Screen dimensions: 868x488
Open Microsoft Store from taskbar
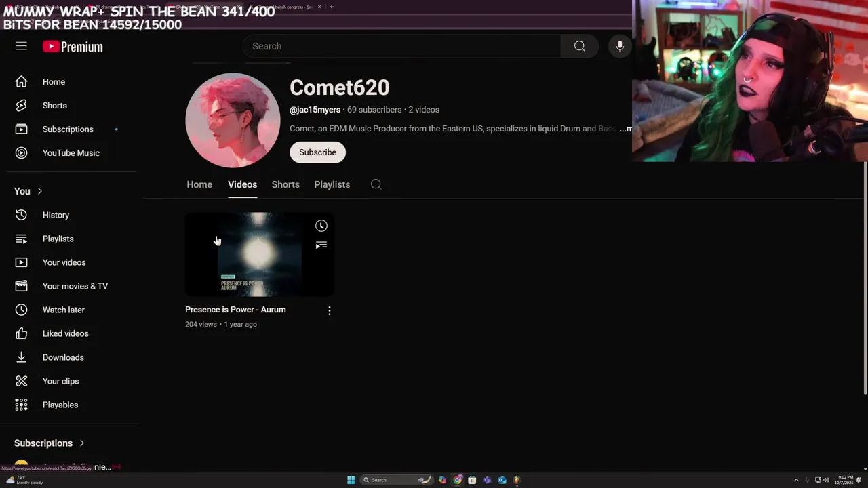[x=472, y=480]
